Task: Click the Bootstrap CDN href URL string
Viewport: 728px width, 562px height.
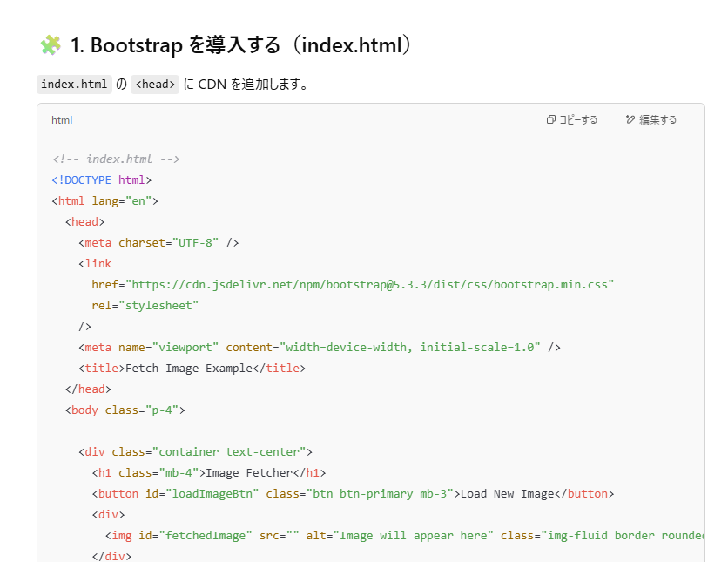Action: [x=370, y=285]
